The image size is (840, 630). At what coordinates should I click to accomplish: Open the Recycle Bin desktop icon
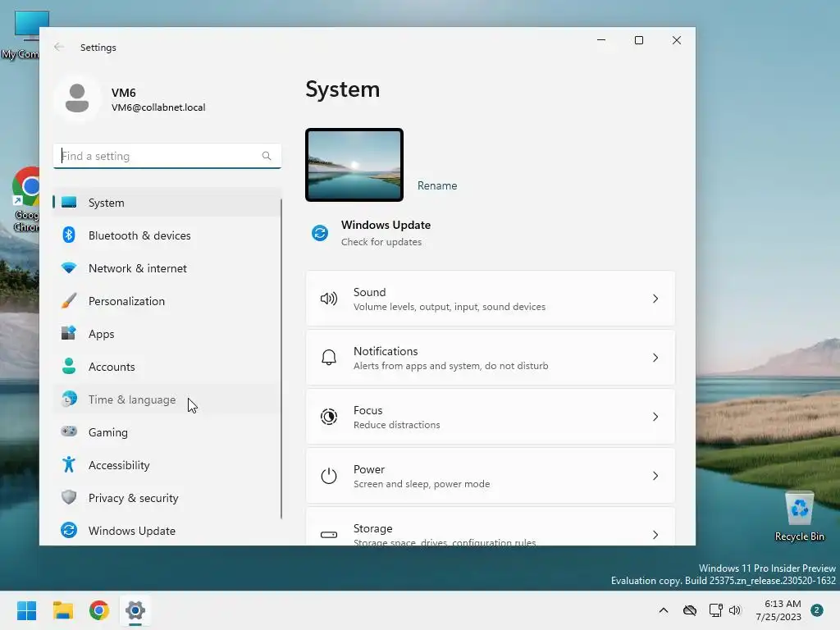click(799, 515)
